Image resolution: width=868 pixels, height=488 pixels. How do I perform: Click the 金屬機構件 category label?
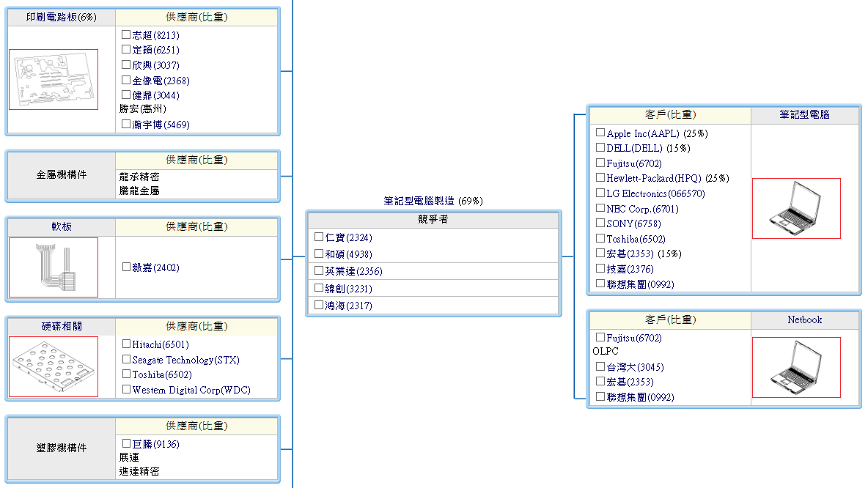coord(62,174)
